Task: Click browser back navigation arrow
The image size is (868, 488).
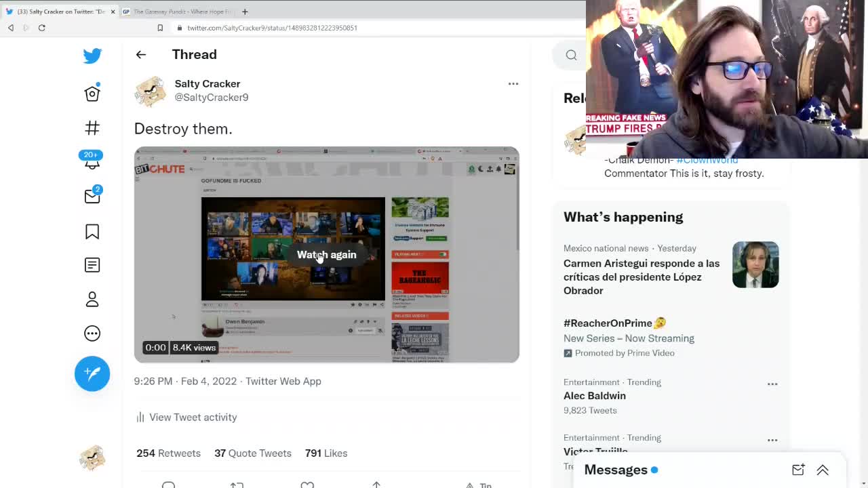Action: click(11, 28)
